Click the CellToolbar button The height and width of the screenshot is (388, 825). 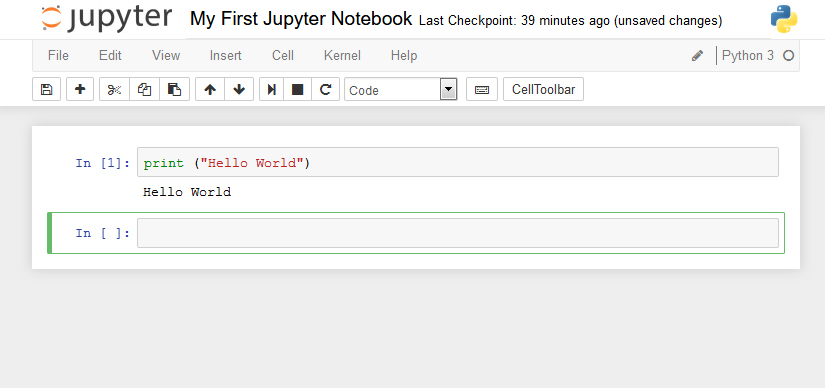pos(544,89)
